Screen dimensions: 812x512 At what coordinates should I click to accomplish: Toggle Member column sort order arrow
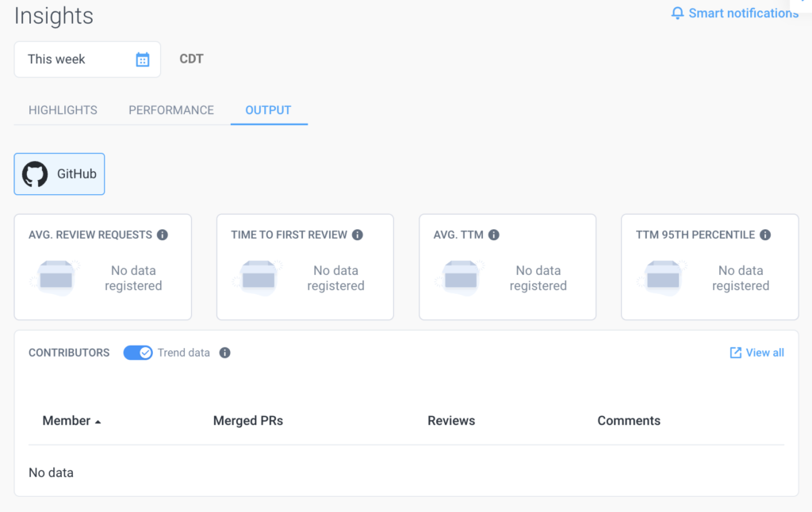click(98, 421)
